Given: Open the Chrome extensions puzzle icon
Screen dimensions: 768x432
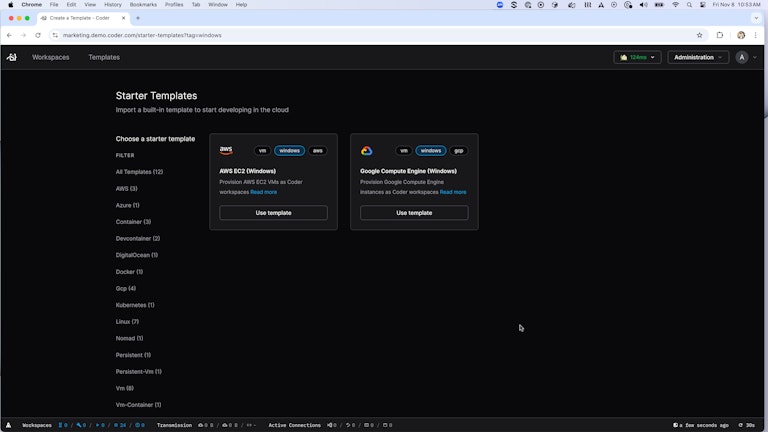Looking at the screenshot, I should point(719,35).
